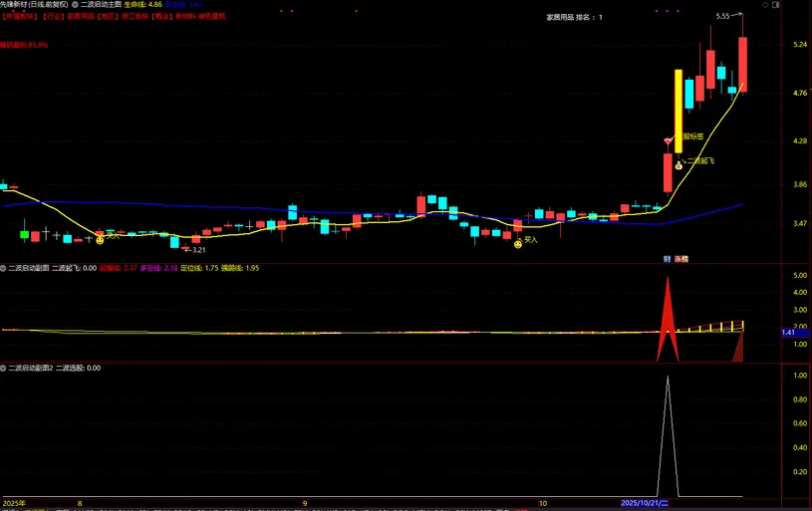The width and height of the screenshot is (812, 511).
Task: Click the diamond icon at top right
Action: [765, 5]
